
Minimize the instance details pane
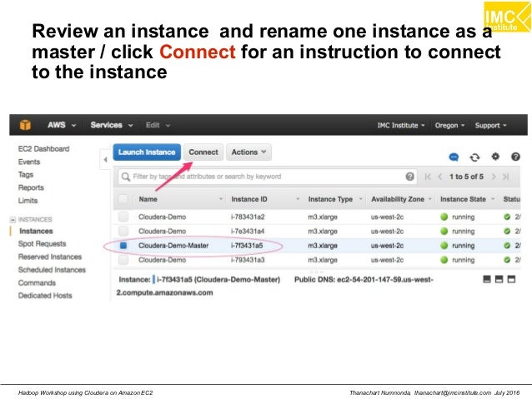click(486, 279)
